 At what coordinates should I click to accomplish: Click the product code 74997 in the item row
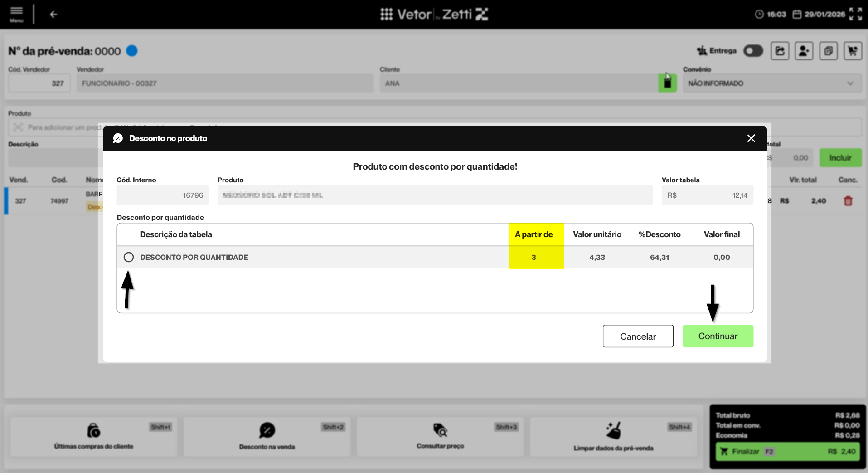pos(59,201)
